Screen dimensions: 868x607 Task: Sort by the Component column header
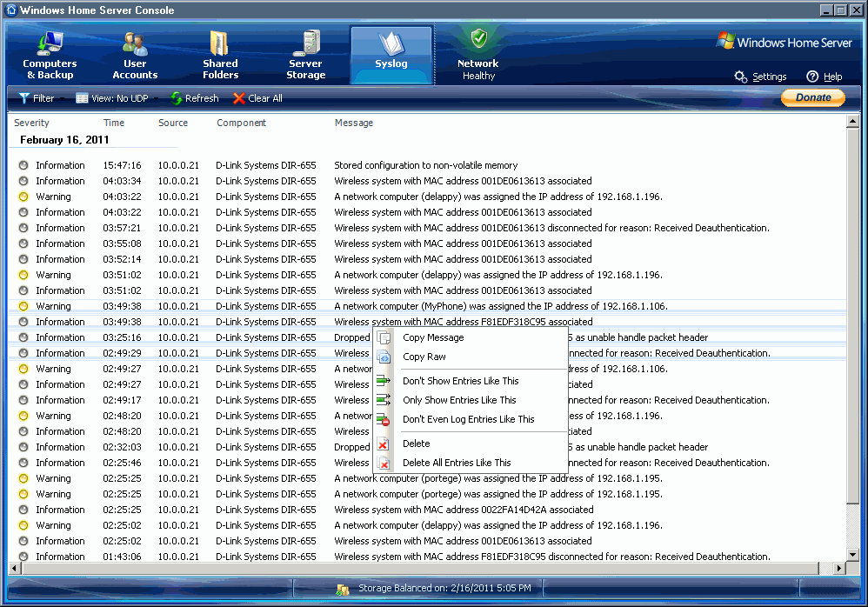[x=242, y=123]
